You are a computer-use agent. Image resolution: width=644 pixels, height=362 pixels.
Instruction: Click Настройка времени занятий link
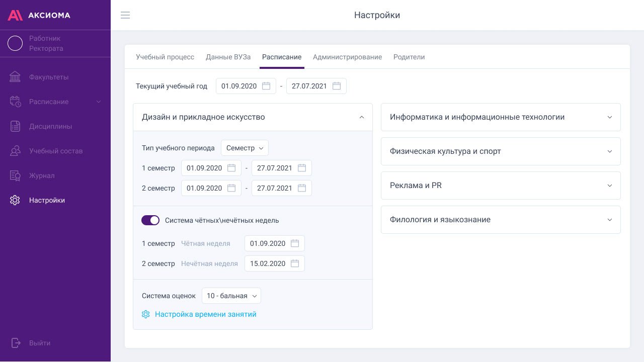(205, 314)
